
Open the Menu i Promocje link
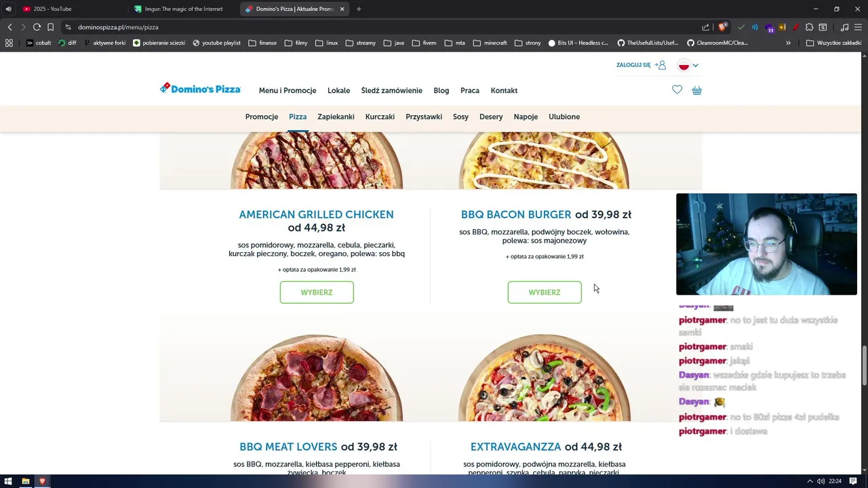pos(288,90)
